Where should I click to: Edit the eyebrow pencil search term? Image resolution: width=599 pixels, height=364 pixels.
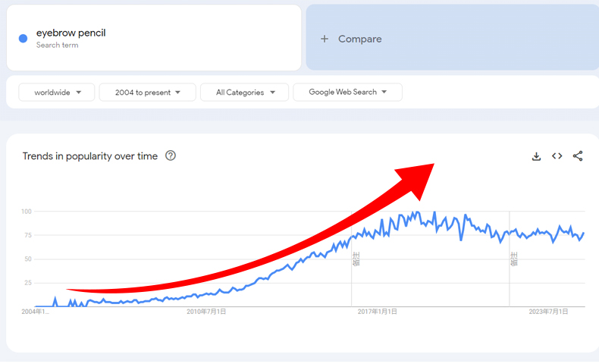pyautogui.click(x=71, y=33)
